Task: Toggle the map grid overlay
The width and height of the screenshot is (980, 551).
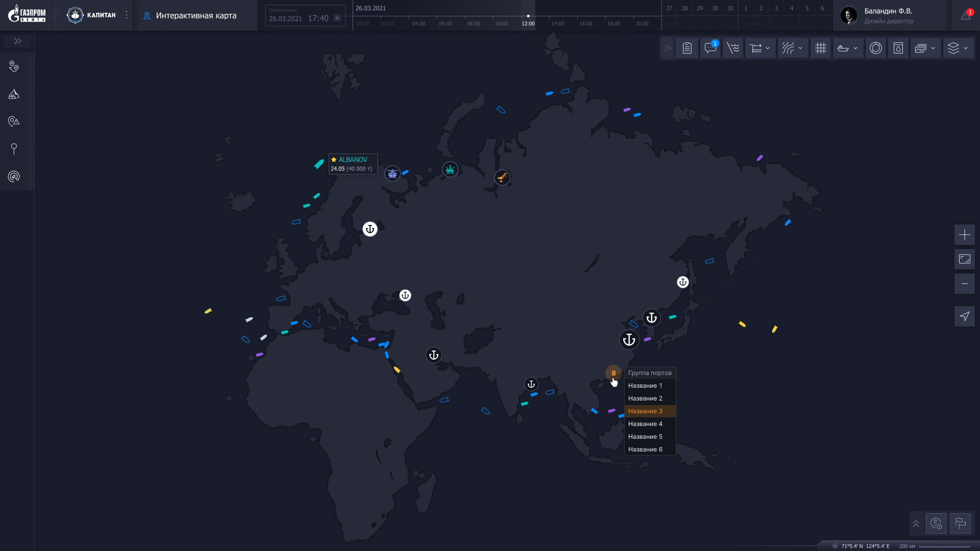Action: pyautogui.click(x=820, y=48)
